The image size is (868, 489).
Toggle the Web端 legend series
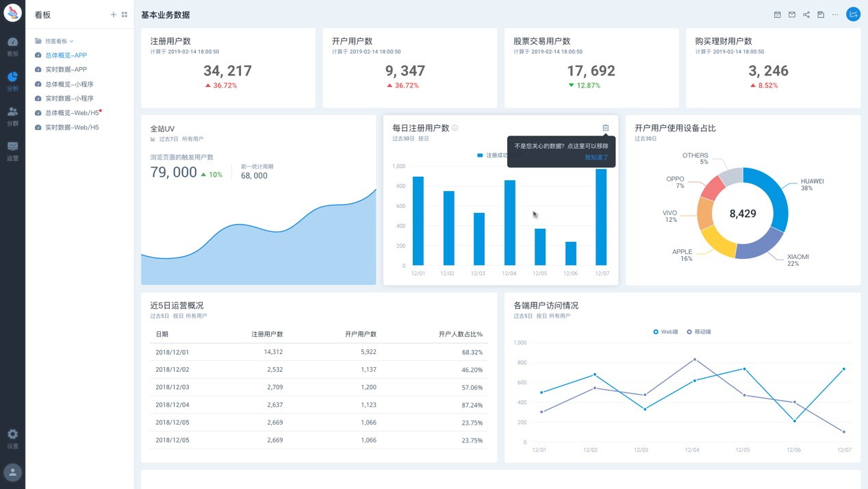(665, 331)
